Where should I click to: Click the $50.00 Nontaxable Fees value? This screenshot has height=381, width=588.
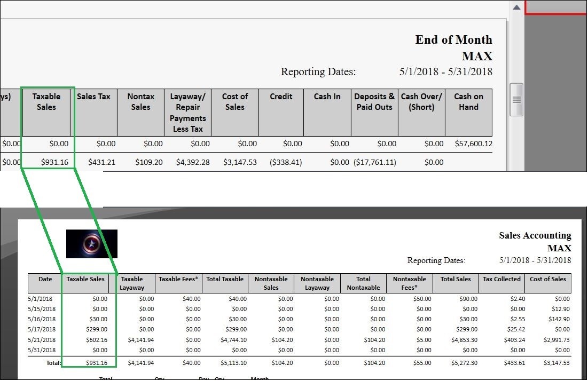coord(422,299)
